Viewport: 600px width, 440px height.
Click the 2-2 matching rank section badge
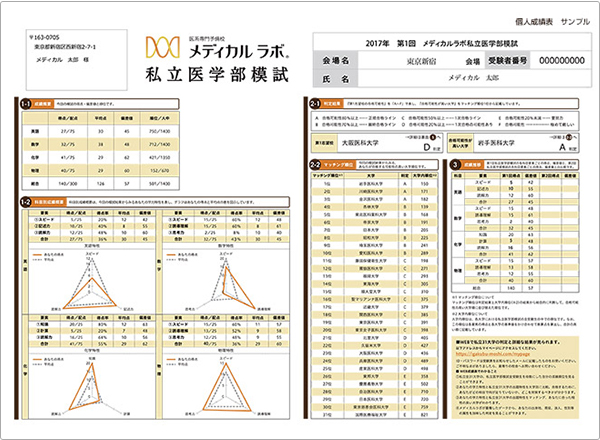click(x=314, y=162)
